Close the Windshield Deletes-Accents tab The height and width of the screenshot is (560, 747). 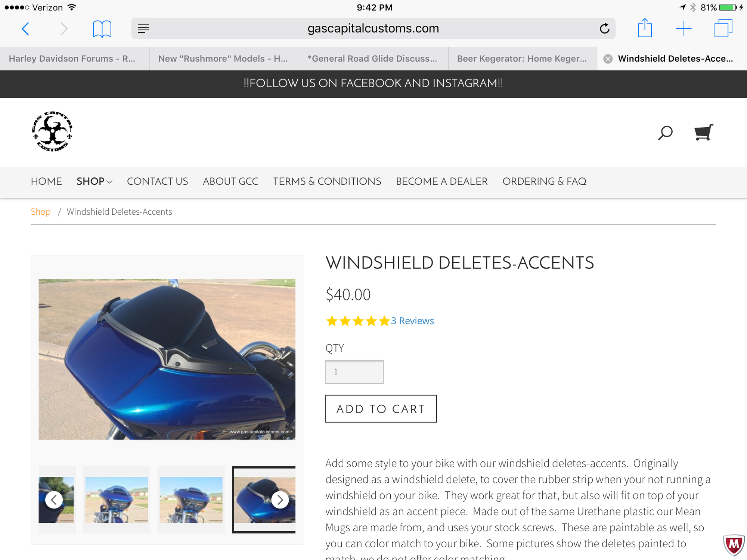click(x=608, y=59)
